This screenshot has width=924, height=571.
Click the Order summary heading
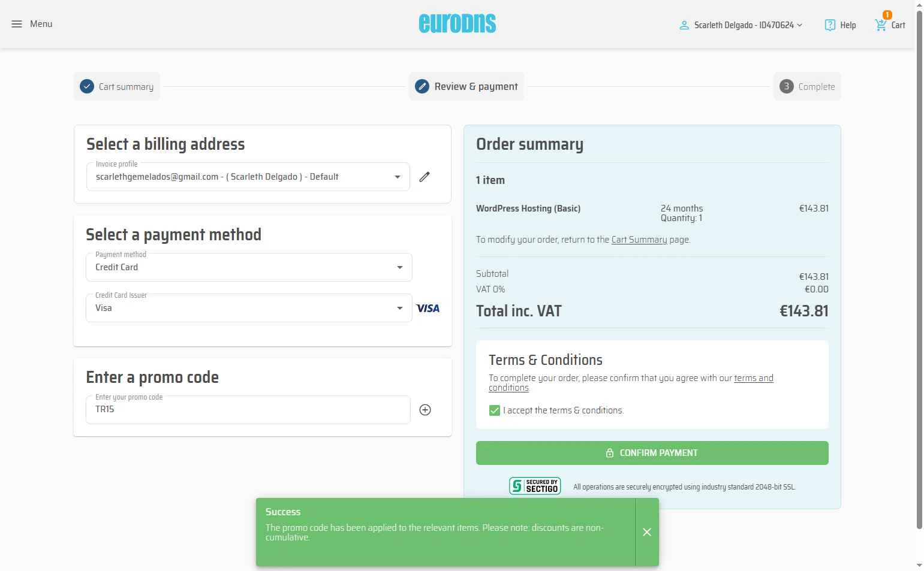pyautogui.click(x=530, y=144)
